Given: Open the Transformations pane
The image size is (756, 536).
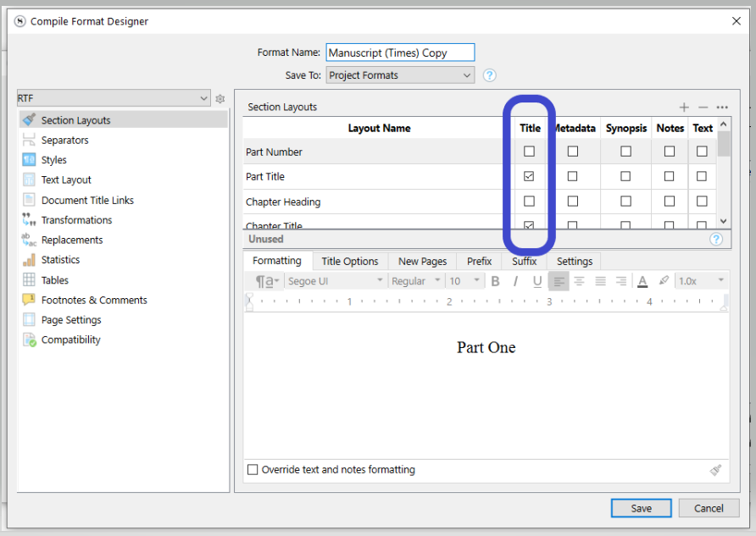Looking at the screenshot, I should coord(76,220).
